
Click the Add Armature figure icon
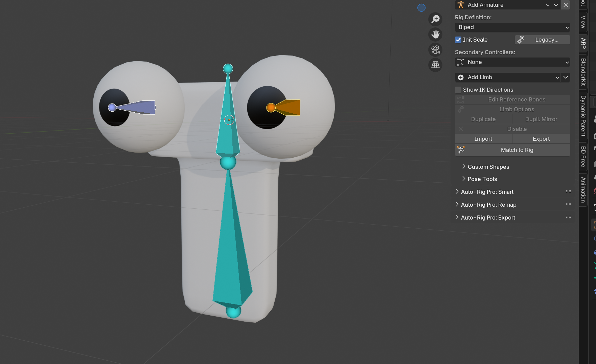[x=461, y=5]
